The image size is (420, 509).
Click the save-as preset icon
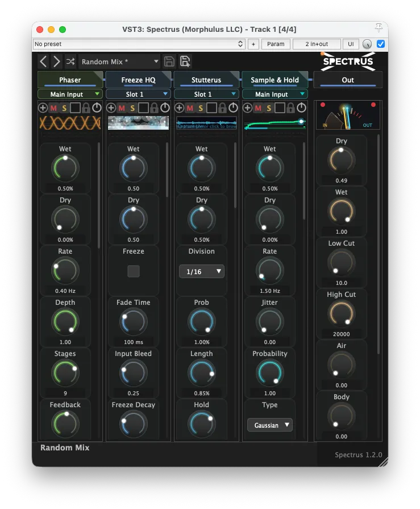tap(185, 61)
